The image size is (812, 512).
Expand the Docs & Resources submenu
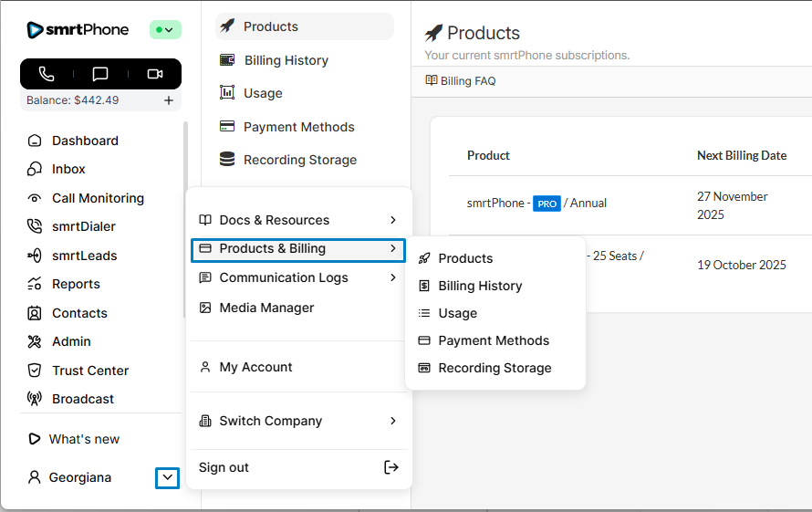(x=392, y=220)
